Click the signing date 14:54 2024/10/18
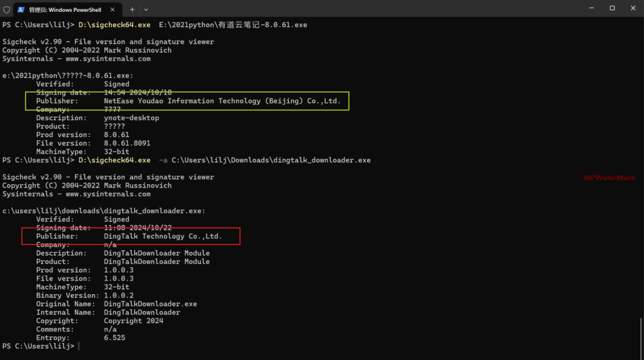644x360 pixels. [x=138, y=92]
